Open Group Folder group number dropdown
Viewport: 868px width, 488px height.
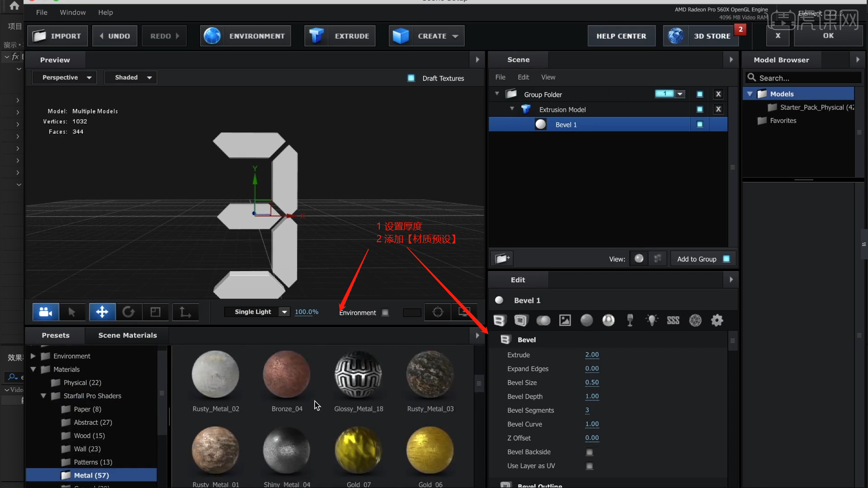680,94
